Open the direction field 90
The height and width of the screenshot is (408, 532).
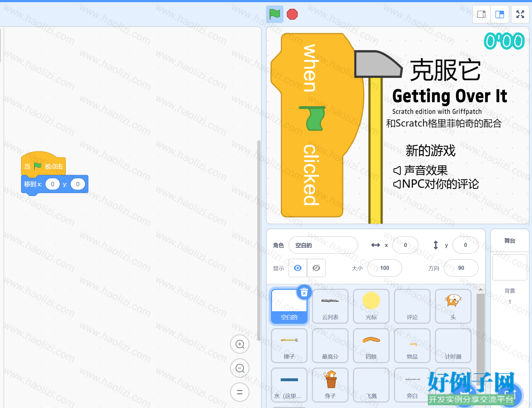[x=461, y=268]
